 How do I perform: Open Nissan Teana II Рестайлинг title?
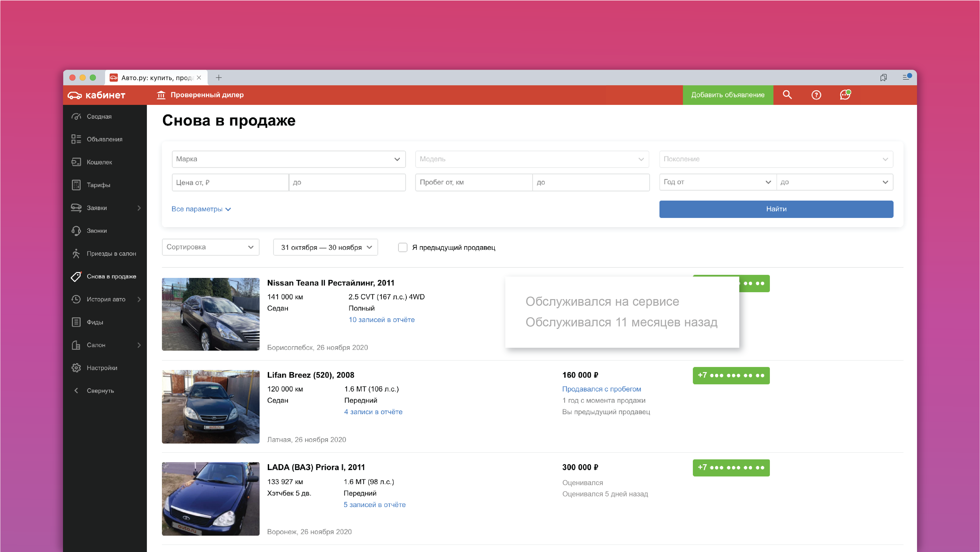pos(330,283)
